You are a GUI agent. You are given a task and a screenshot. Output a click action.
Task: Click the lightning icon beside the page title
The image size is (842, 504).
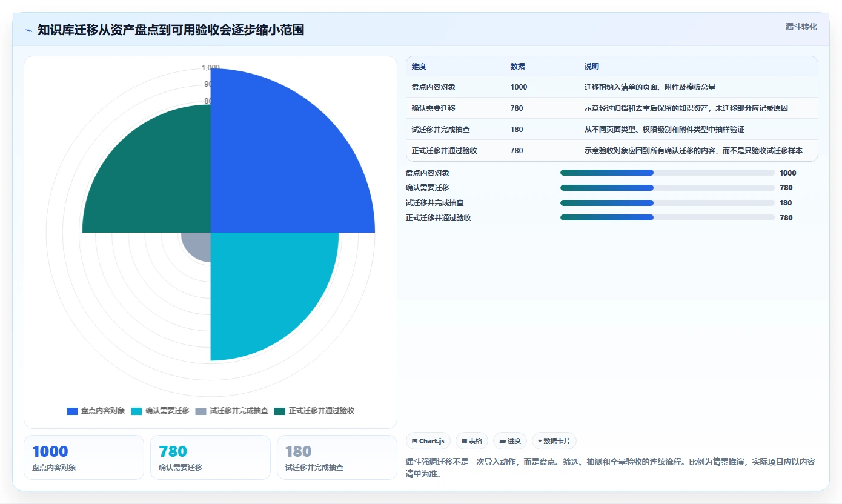pos(29,30)
